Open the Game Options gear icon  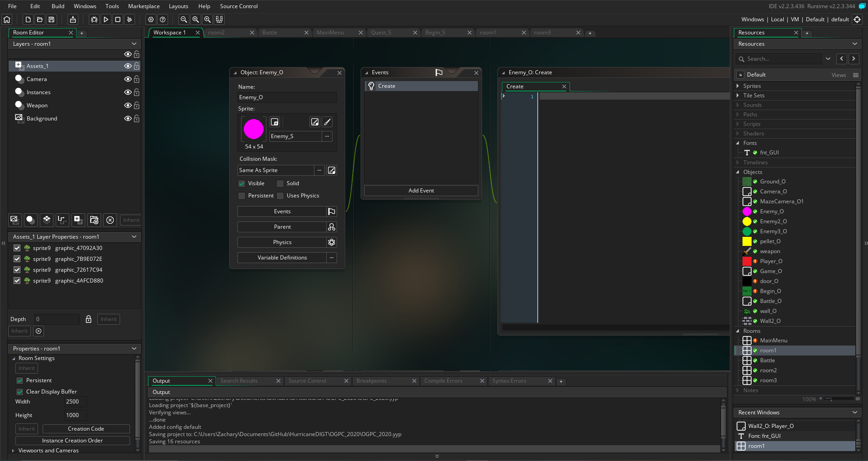coord(151,19)
